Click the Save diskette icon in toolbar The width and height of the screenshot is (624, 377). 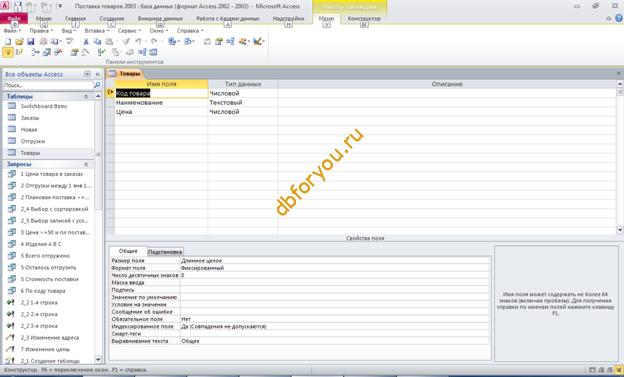pos(31,41)
